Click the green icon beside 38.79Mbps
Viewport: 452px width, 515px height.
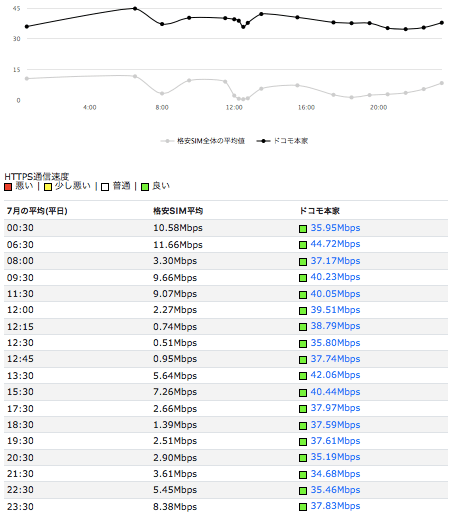pyautogui.click(x=303, y=327)
